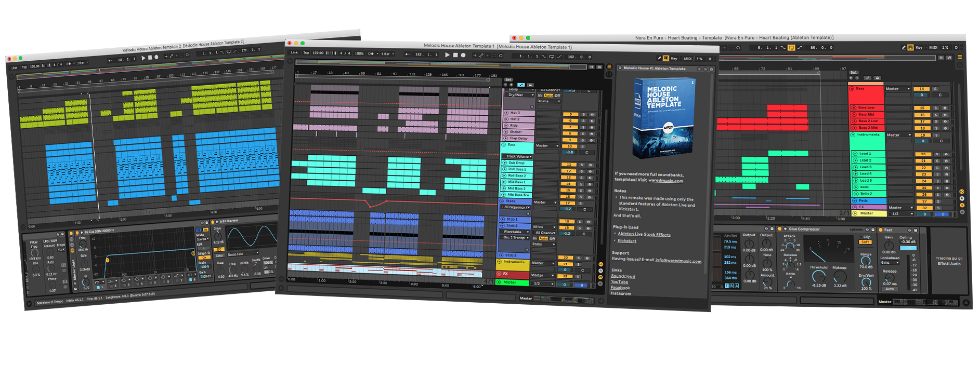Viewport: 980px width, 365px height.
Task: Select the Bass 2 Low track header
Action: click(x=867, y=121)
